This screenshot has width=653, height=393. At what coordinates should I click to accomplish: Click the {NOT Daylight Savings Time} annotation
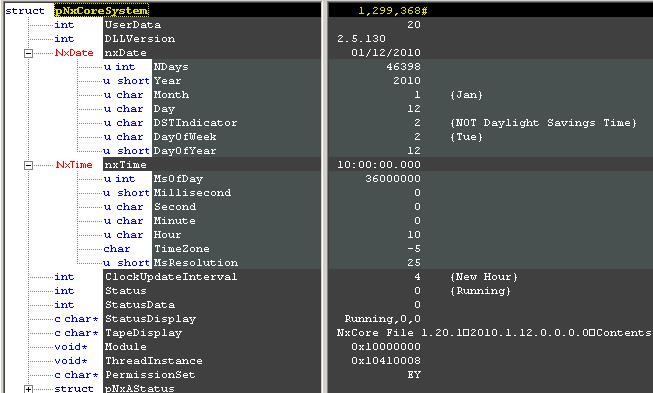pos(543,123)
